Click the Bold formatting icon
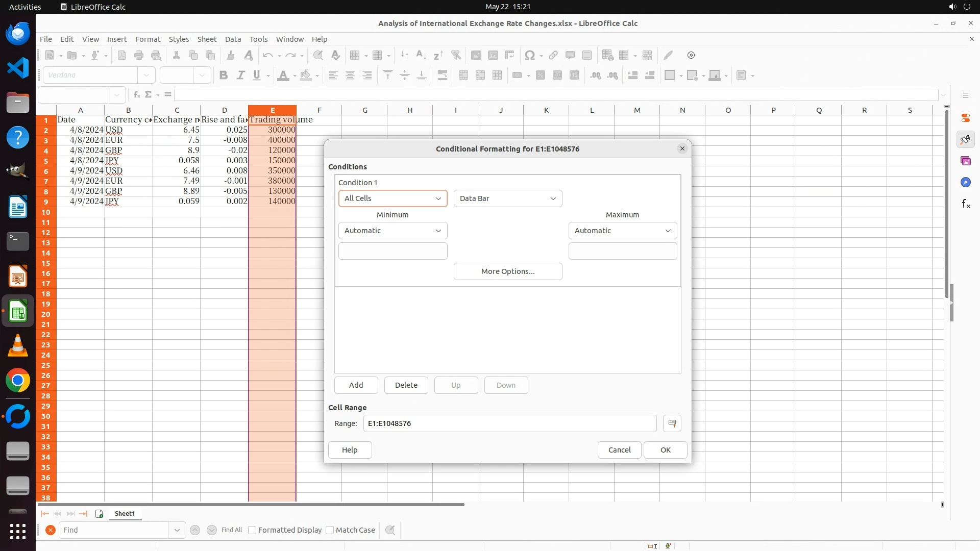980x551 pixels. pos(223,76)
